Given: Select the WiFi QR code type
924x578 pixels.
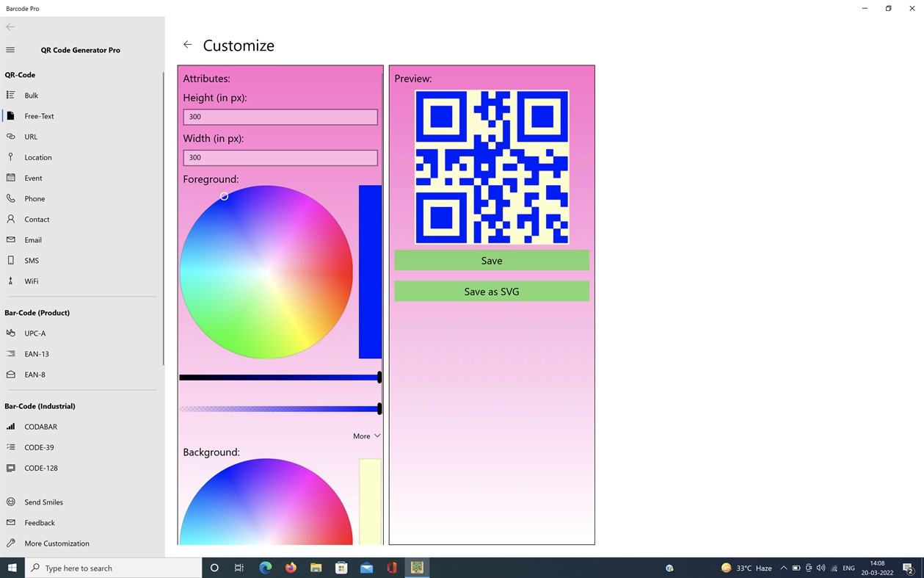Looking at the screenshot, I should pos(32,281).
